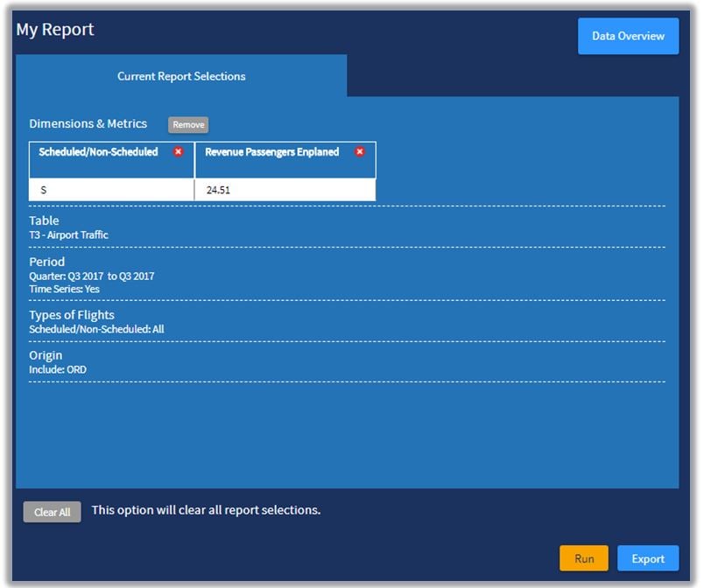Click the Origin section heading
The width and height of the screenshot is (704, 588).
[x=46, y=355]
